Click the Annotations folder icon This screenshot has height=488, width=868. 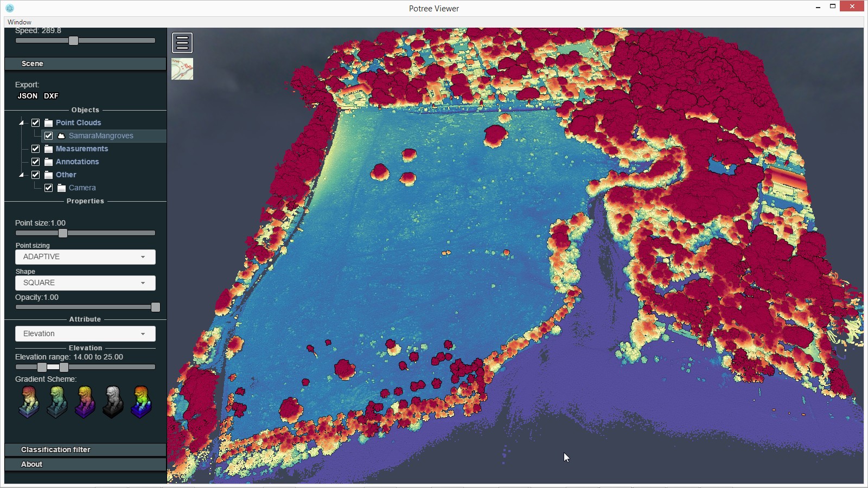point(48,162)
